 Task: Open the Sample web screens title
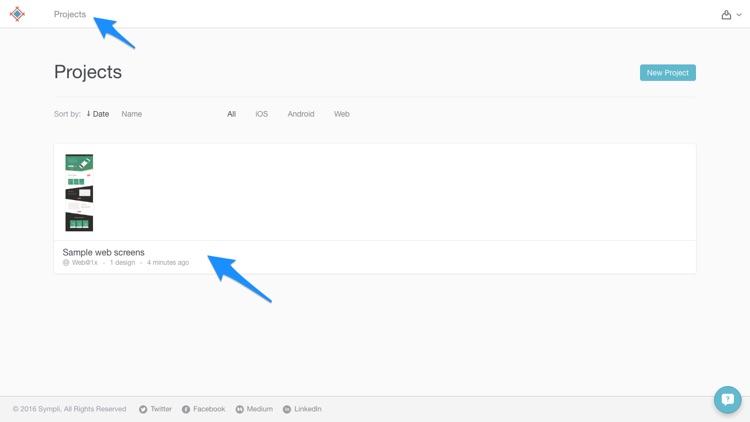point(103,252)
